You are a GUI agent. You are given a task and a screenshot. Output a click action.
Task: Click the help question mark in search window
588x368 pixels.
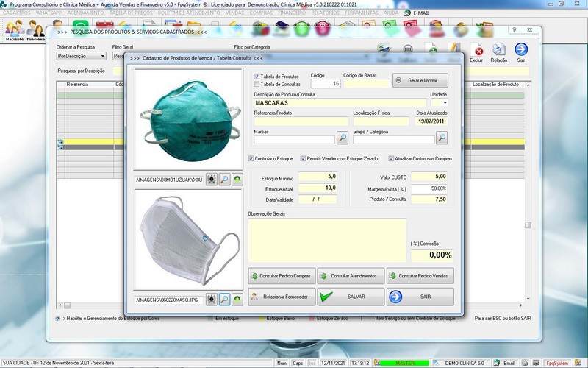(x=514, y=30)
